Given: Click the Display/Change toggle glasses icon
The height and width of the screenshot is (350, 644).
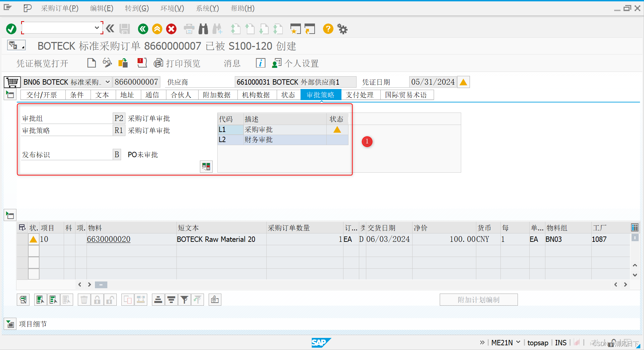Looking at the screenshot, I should (107, 63).
